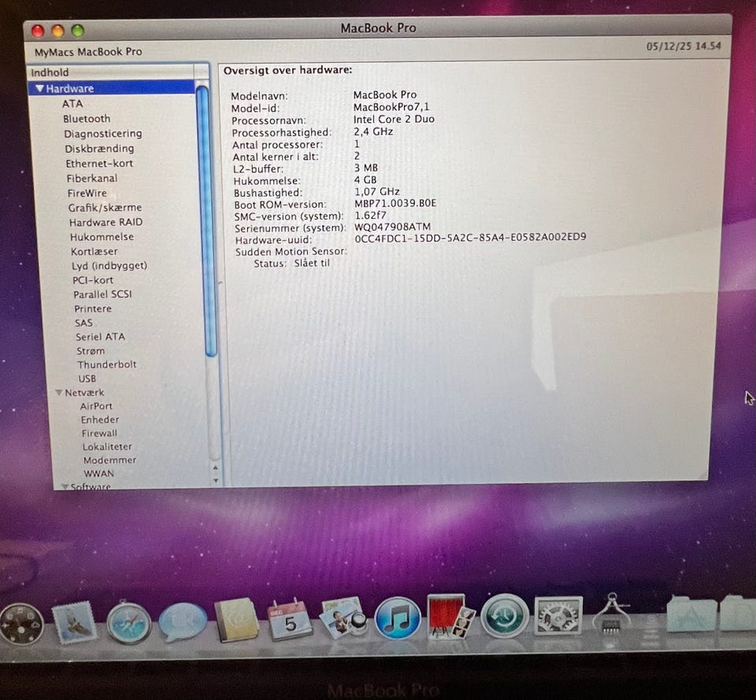
Task: Minimize window with the yellow button
Action: 57,31
